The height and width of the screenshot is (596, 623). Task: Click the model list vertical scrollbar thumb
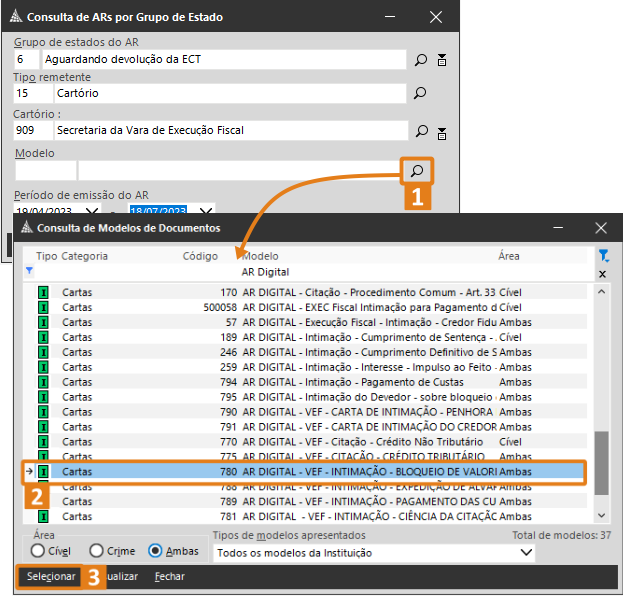pyautogui.click(x=601, y=463)
